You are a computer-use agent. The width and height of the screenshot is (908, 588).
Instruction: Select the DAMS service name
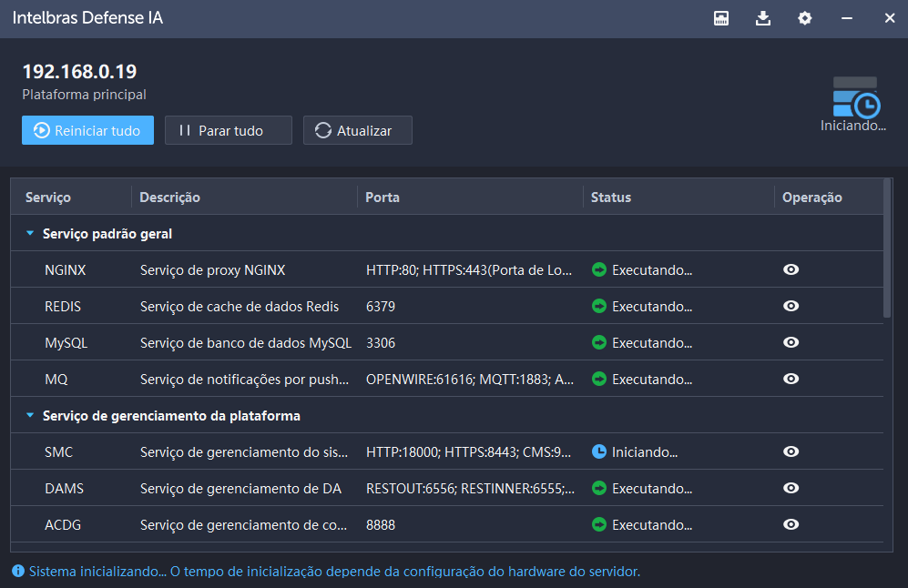point(65,489)
